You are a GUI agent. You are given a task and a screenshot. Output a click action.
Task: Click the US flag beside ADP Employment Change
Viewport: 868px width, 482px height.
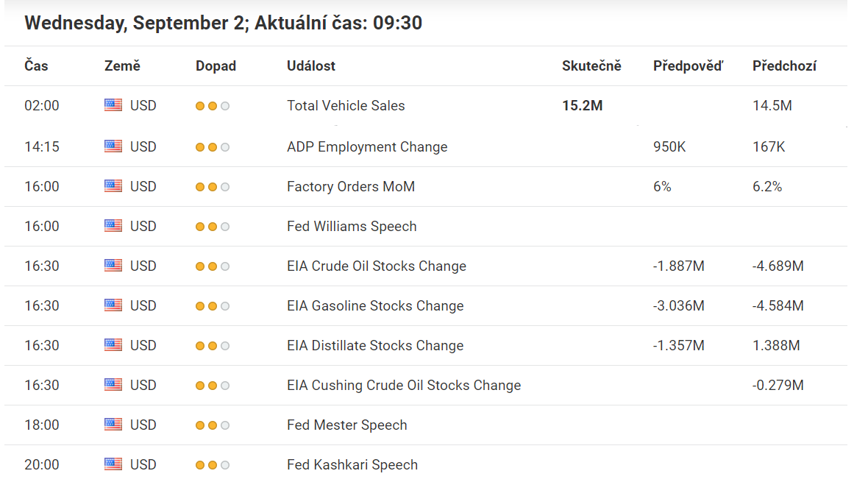point(113,146)
